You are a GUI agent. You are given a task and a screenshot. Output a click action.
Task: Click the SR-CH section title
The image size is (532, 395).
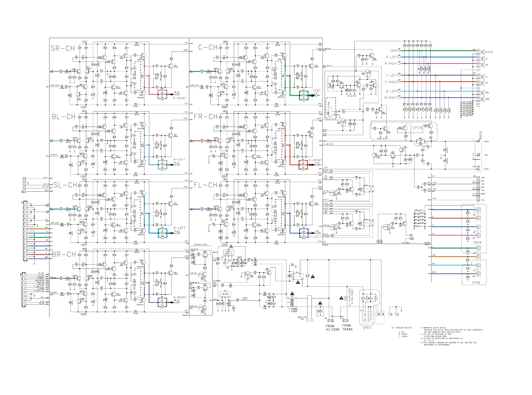63,49
